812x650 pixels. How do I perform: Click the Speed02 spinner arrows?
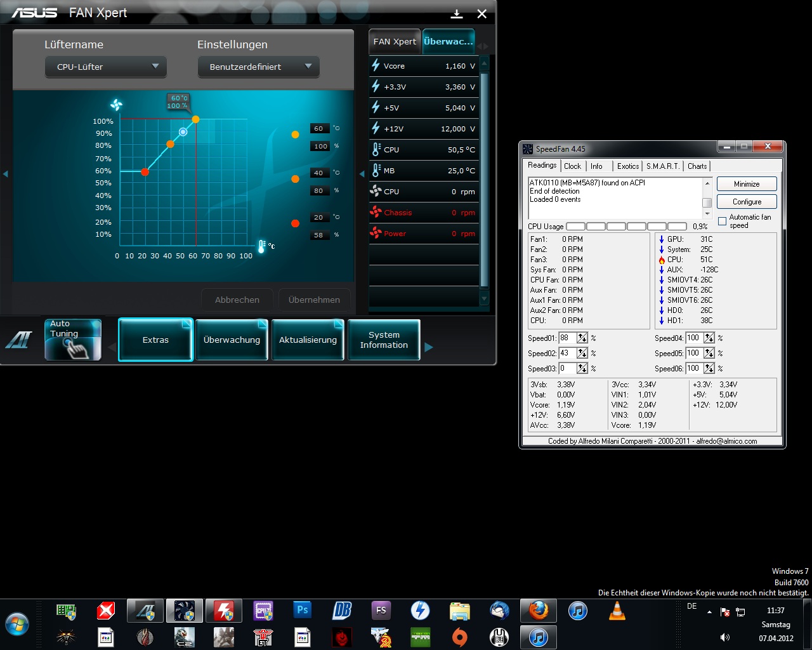pyautogui.click(x=582, y=354)
